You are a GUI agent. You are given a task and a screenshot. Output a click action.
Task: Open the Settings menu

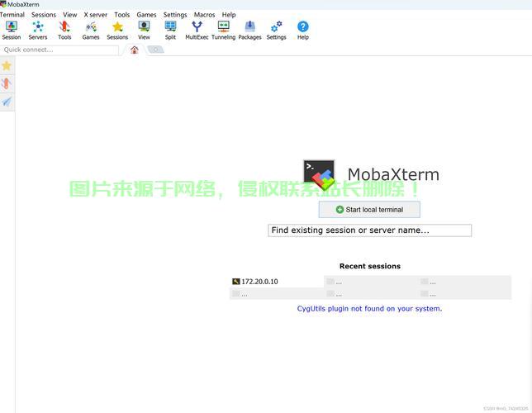tap(175, 15)
